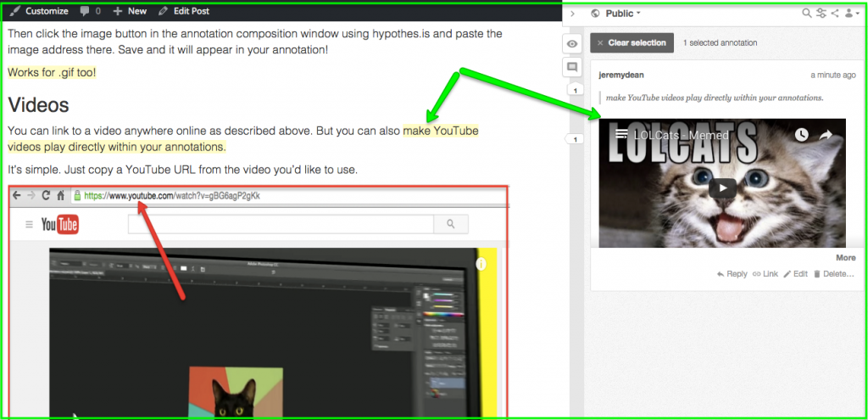Click the Watch Later clock on the video
The height and width of the screenshot is (420, 868).
click(802, 134)
